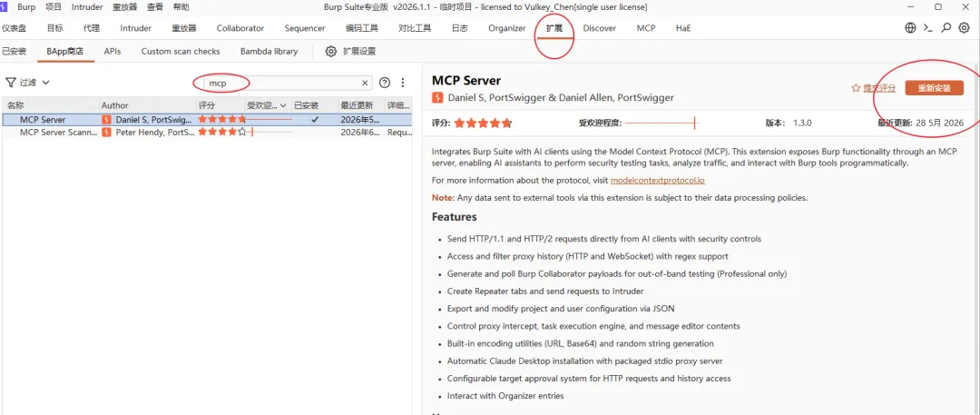
Task: Open the Intruder menu in menu bar
Action: [87, 7]
